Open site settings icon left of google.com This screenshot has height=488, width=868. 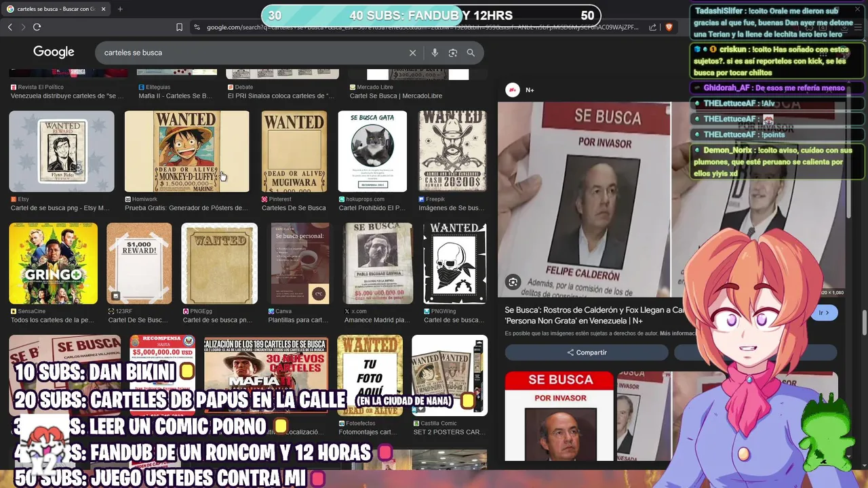pyautogui.click(x=197, y=27)
